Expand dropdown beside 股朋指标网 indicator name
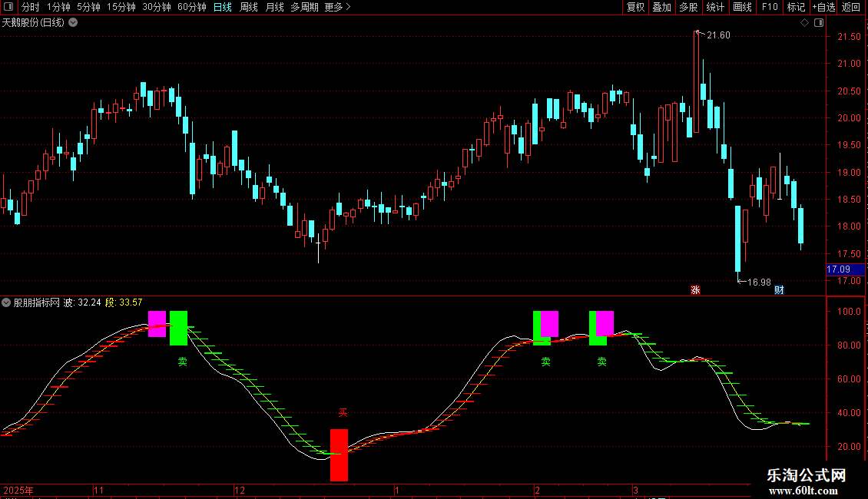The height and width of the screenshot is (499, 868). point(6,302)
